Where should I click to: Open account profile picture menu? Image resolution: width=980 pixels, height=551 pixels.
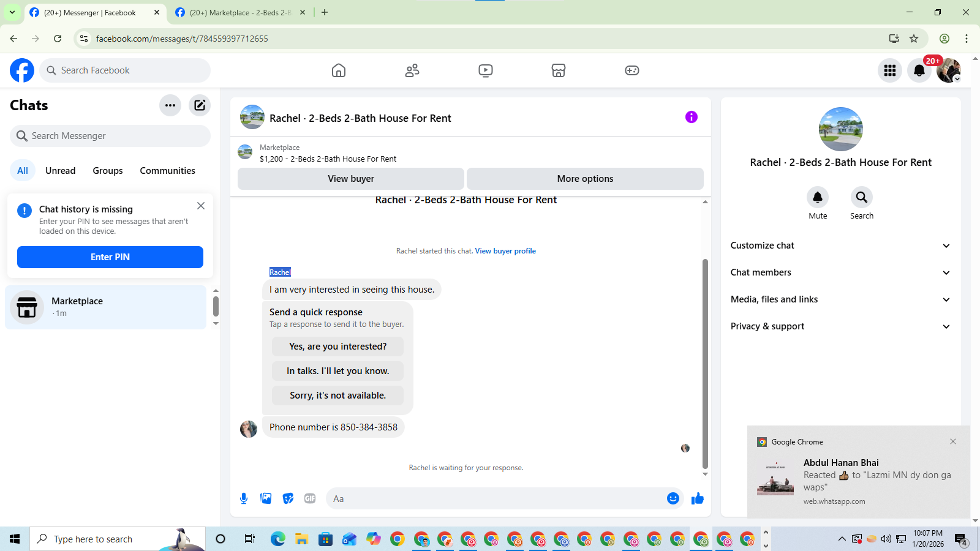pyautogui.click(x=949, y=70)
